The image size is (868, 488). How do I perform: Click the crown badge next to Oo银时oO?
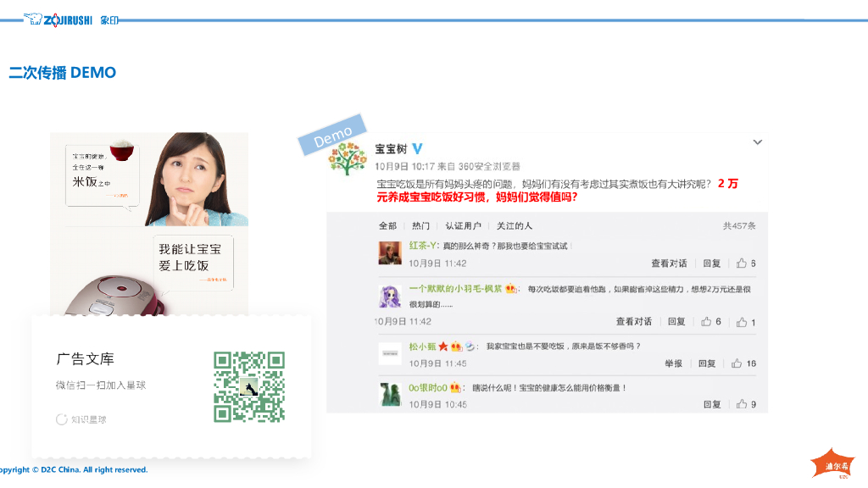455,387
